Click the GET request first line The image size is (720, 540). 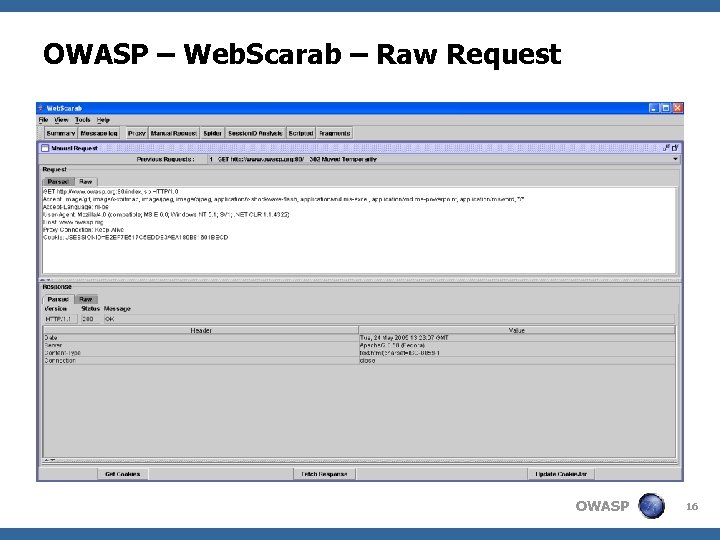pos(111,191)
